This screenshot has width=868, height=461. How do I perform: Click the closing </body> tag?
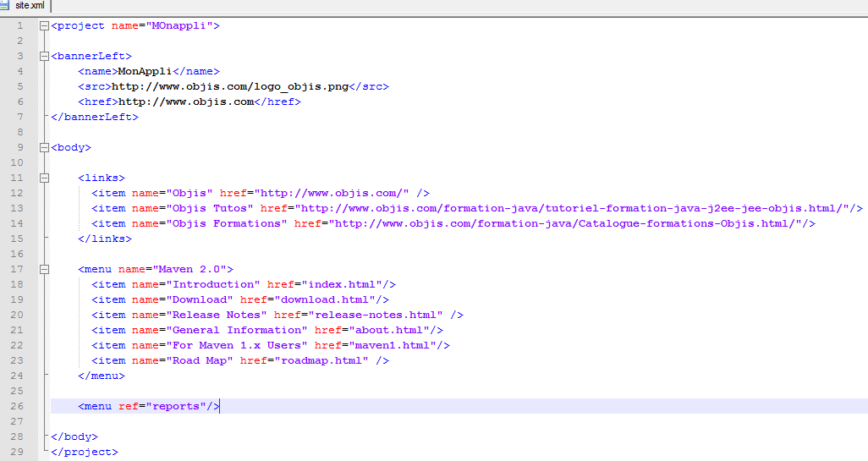coord(74,436)
